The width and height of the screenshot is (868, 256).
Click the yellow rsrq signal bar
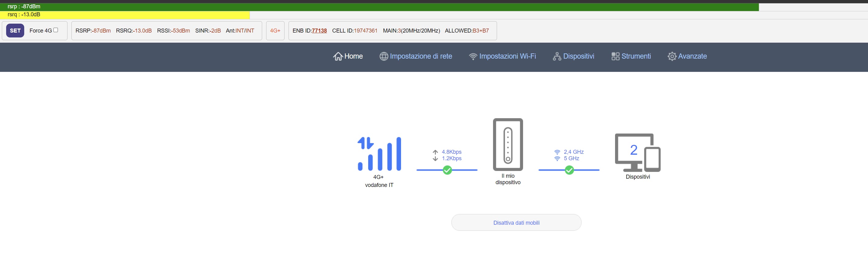coord(125,15)
